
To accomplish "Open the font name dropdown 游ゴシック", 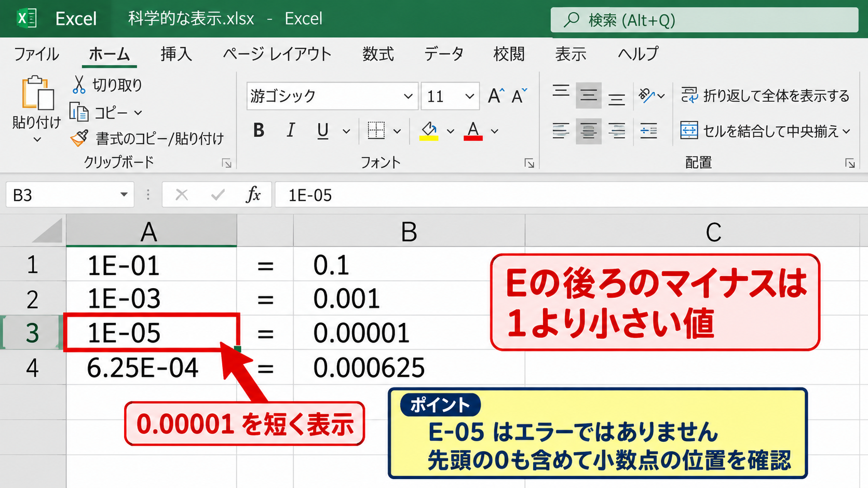I will click(x=408, y=96).
